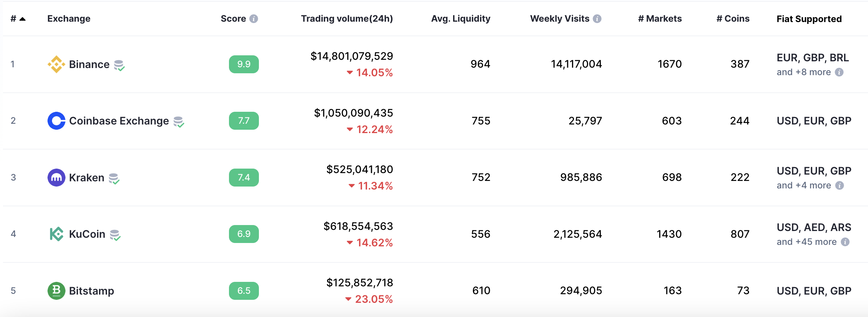Click Binance weekly visits 14,117,004
This screenshot has width=868, height=317.
[577, 64]
